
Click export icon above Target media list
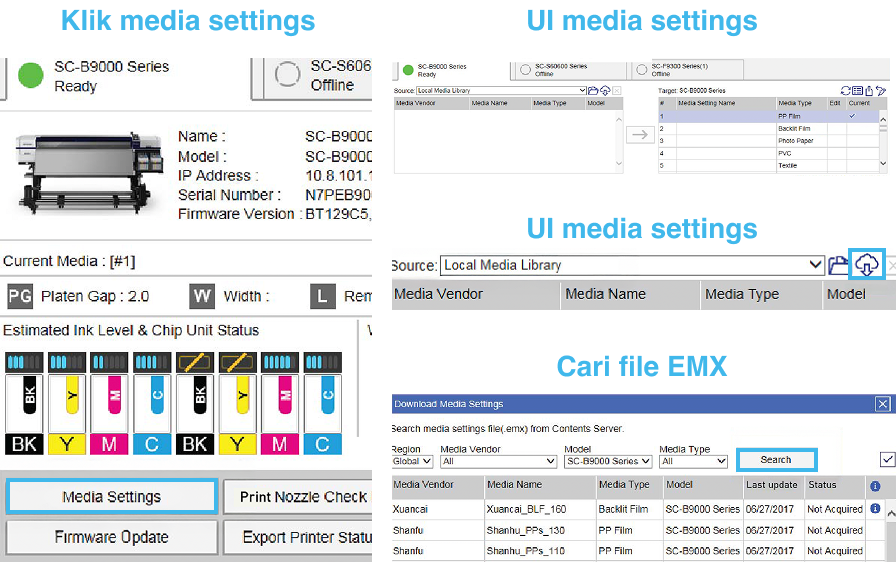click(x=869, y=90)
